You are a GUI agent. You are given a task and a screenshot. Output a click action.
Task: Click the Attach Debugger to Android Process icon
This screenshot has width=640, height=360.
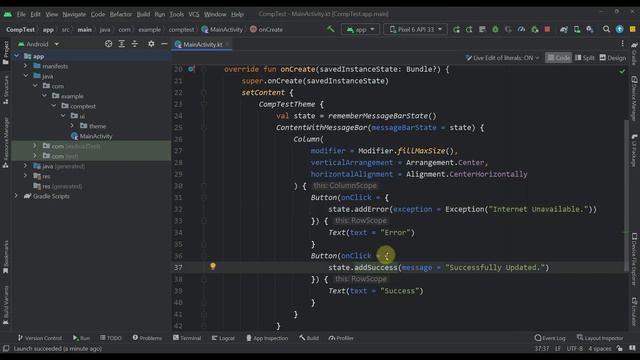click(x=535, y=29)
